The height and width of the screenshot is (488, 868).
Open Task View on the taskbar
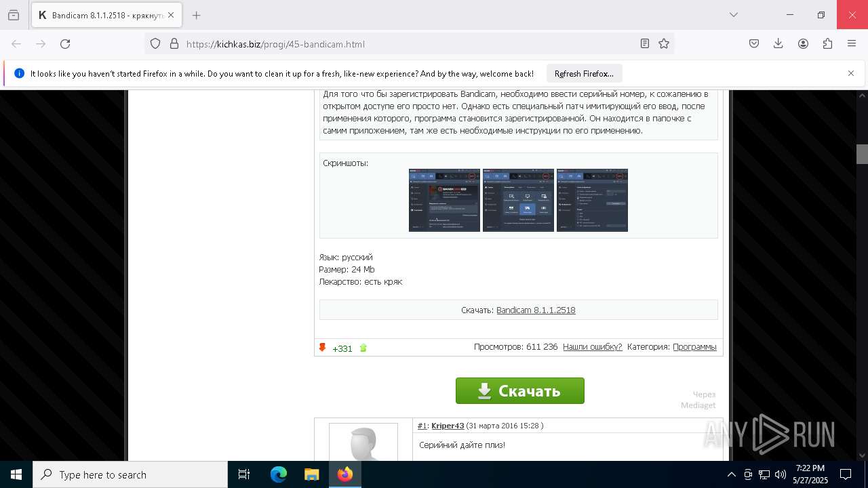coord(244,474)
